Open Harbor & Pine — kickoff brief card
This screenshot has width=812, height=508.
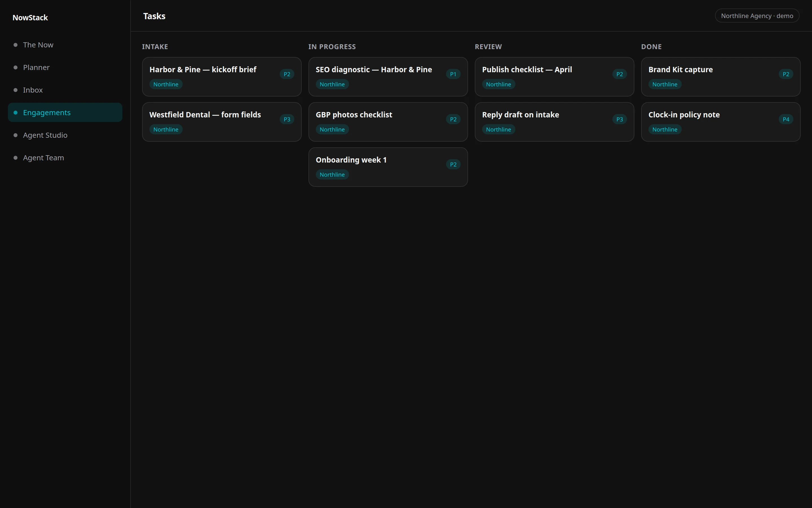(221, 76)
